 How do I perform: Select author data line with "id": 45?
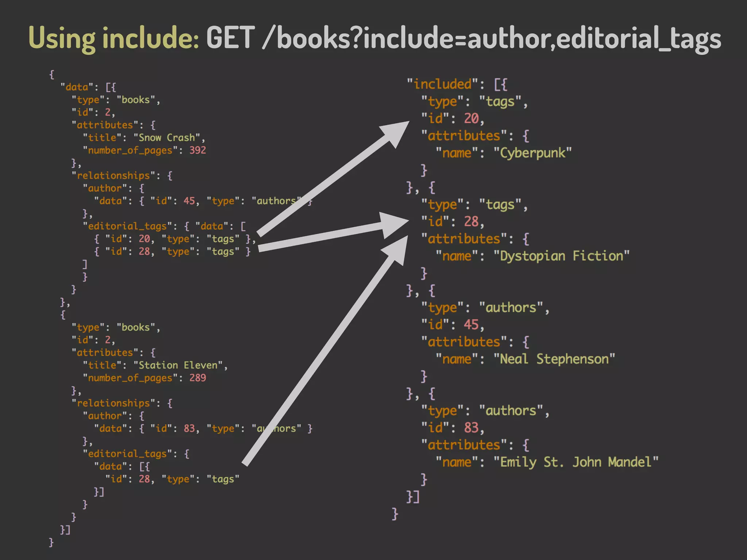point(203,201)
